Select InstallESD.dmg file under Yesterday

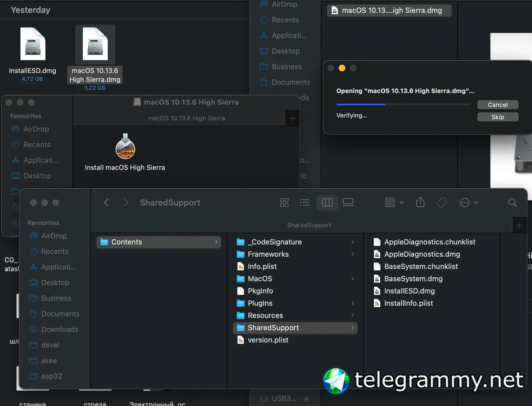click(32, 54)
